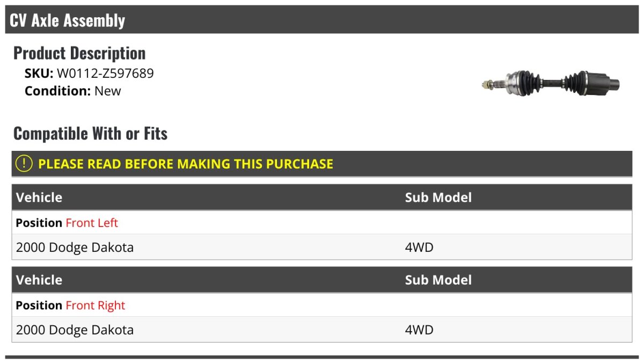Click the exclamation warning icon
Screen dimensions: 644x364
pos(24,164)
